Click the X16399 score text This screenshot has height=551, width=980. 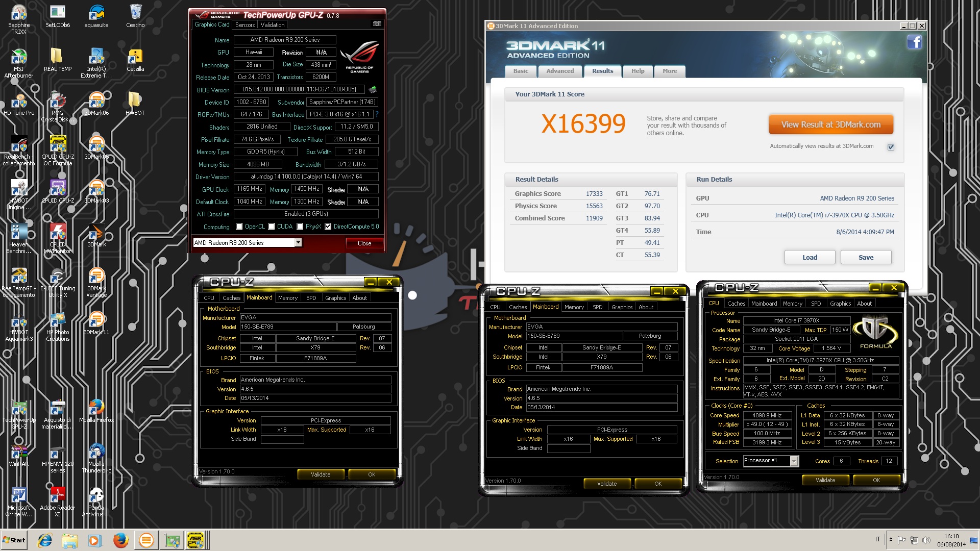(x=583, y=123)
